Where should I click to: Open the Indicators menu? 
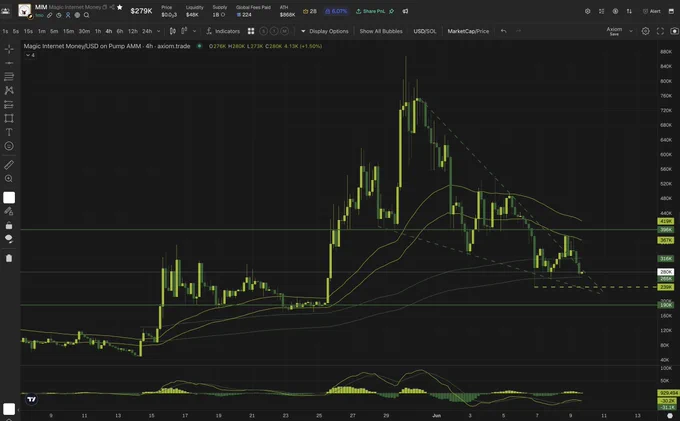click(x=223, y=31)
